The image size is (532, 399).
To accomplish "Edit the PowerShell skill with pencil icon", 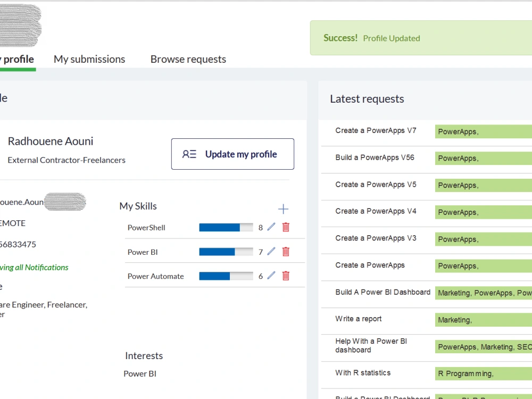I will pyautogui.click(x=271, y=227).
